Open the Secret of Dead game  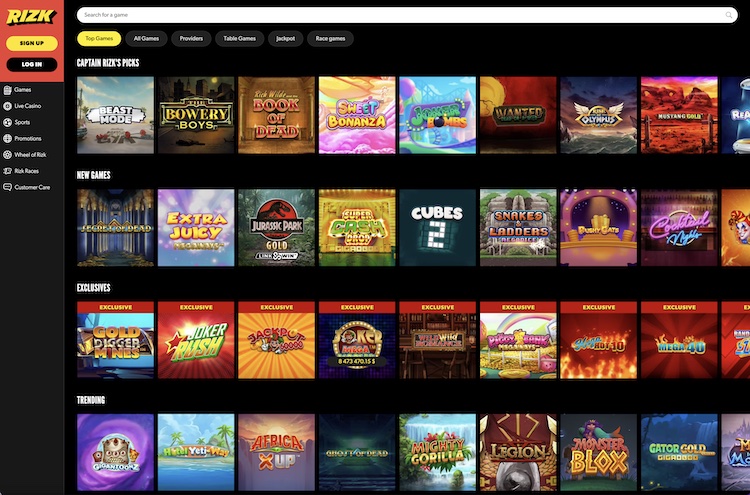(115, 228)
